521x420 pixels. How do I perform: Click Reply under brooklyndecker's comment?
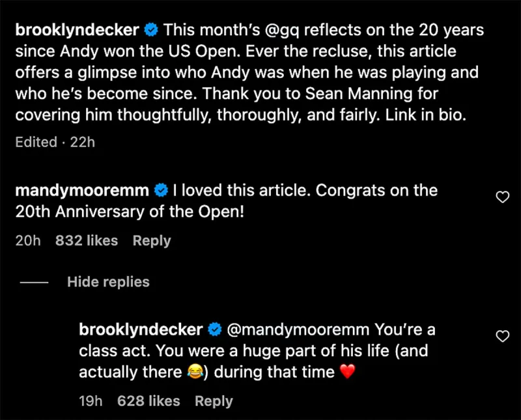(214, 401)
